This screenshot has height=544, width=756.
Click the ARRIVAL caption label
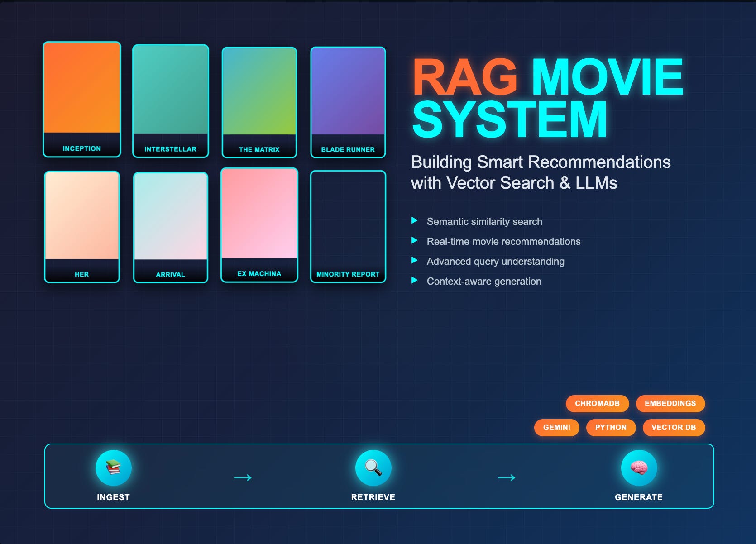[x=171, y=274]
